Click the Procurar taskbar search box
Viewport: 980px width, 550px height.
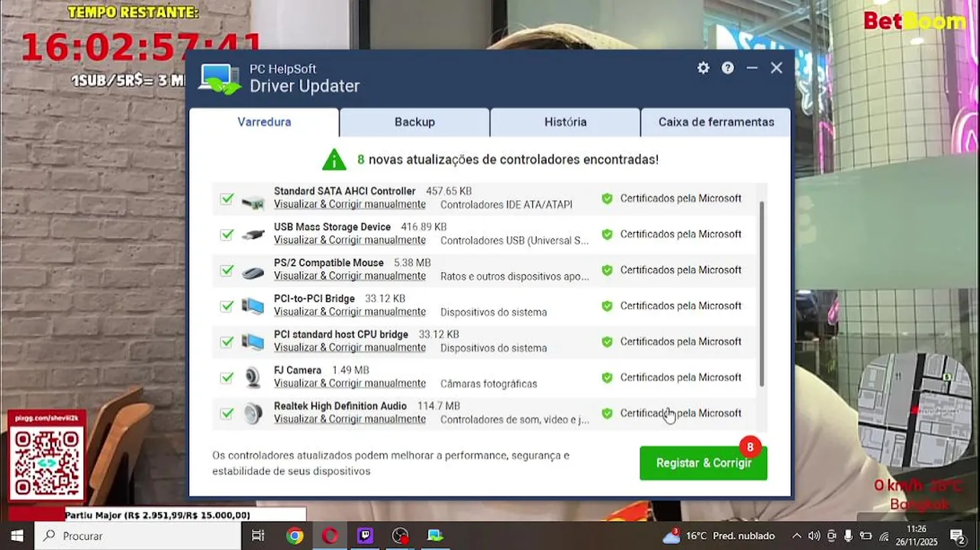138,535
